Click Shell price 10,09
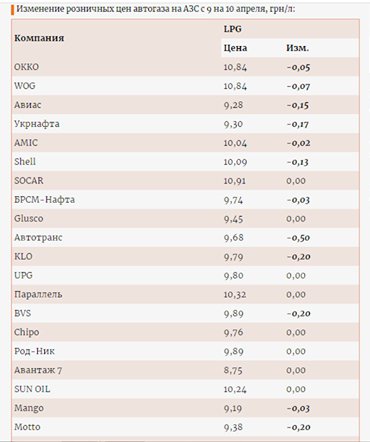370x442 pixels. (x=235, y=162)
